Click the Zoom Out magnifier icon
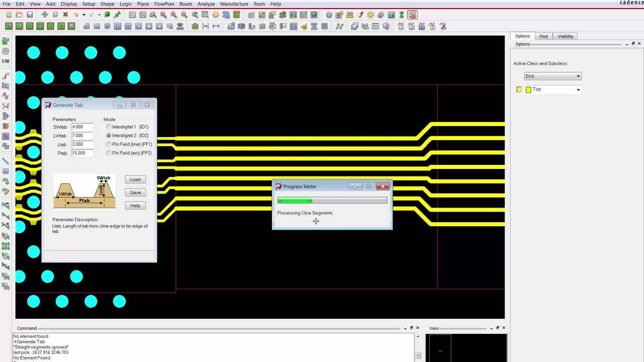 pyautogui.click(x=184, y=15)
